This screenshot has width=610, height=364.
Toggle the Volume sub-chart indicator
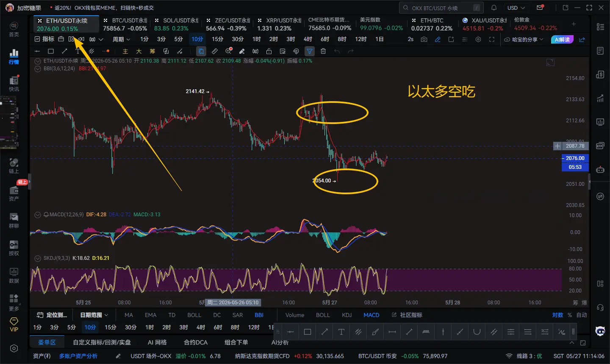coord(295,315)
